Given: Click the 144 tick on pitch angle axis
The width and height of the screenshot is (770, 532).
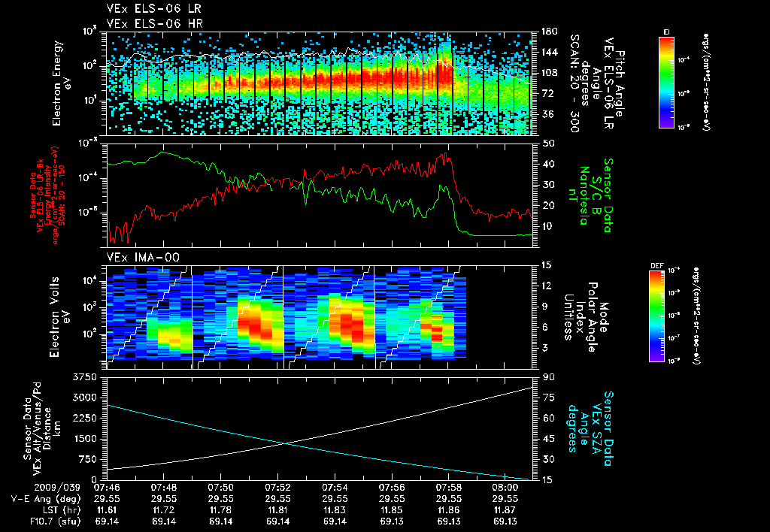Looking at the screenshot, I should tap(549, 52).
